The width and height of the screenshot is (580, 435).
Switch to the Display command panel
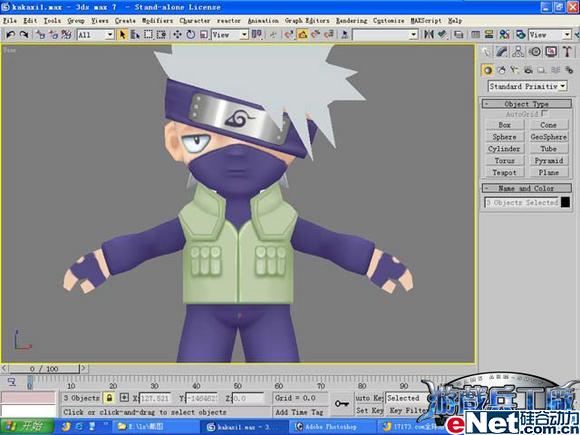pyautogui.click(x=551, y=52)
